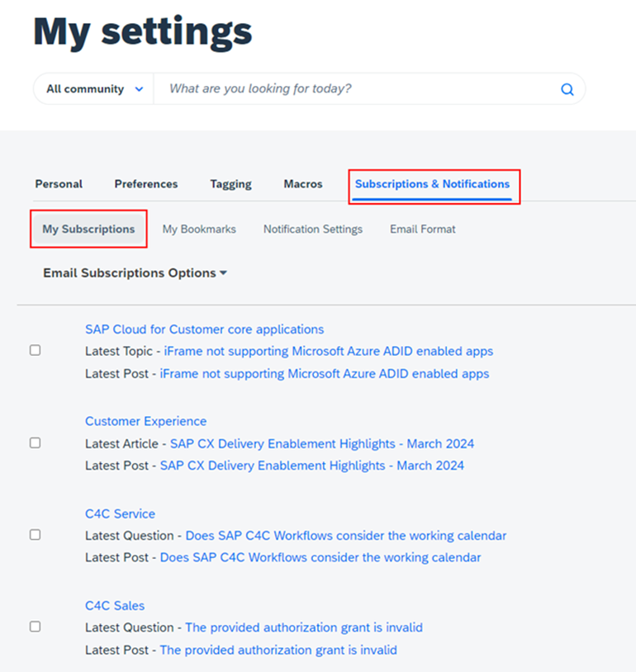
Task: Click the search magnifier icon
Action: coord(567,89)
